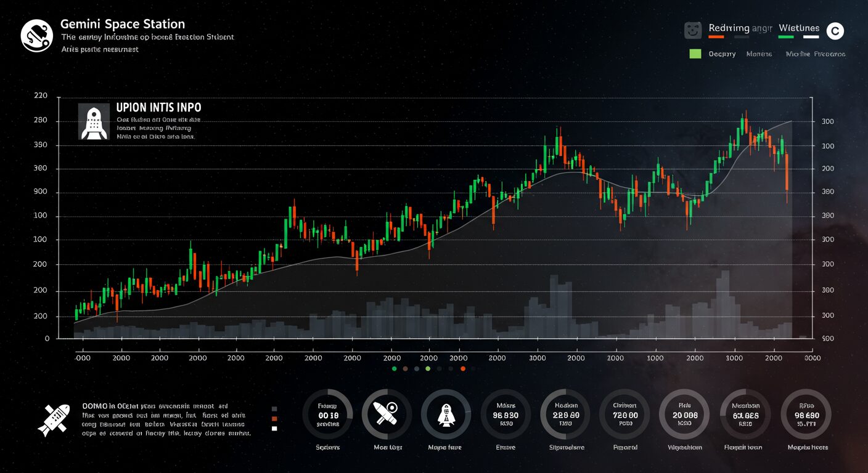Click the bright green pagination dot below chart

point(428,368)
